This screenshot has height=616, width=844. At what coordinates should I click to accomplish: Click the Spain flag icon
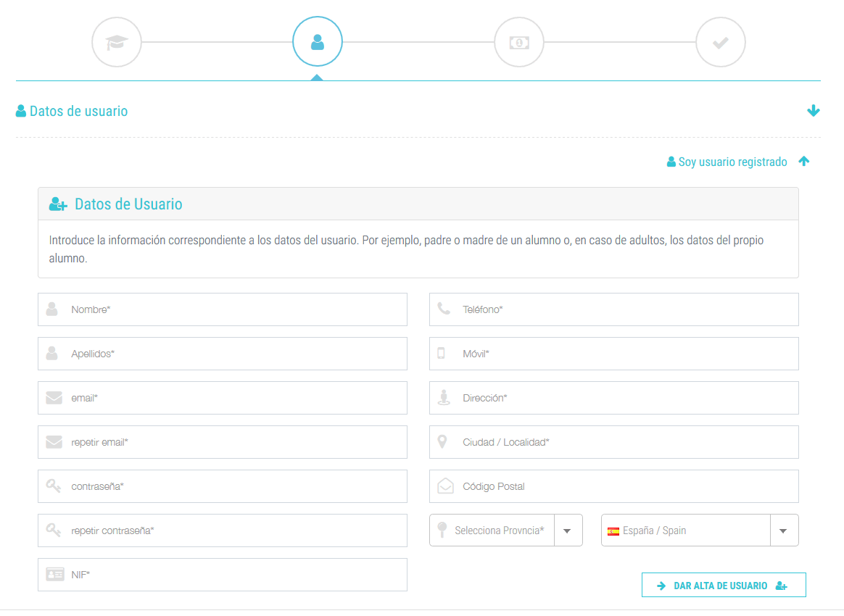pyautogui.click(x=613, y=531)
